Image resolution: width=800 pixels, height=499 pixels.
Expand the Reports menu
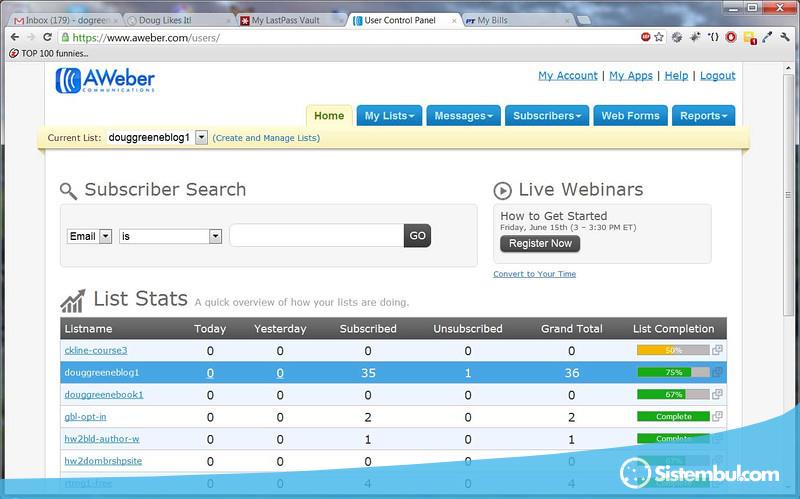click(x=704, y=116)
